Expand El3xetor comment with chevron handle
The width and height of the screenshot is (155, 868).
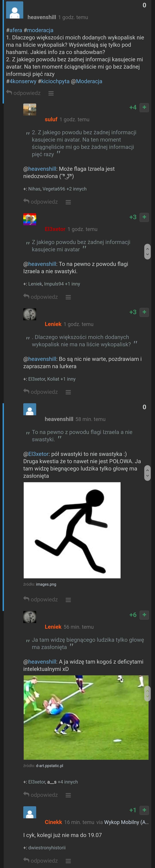147,251
